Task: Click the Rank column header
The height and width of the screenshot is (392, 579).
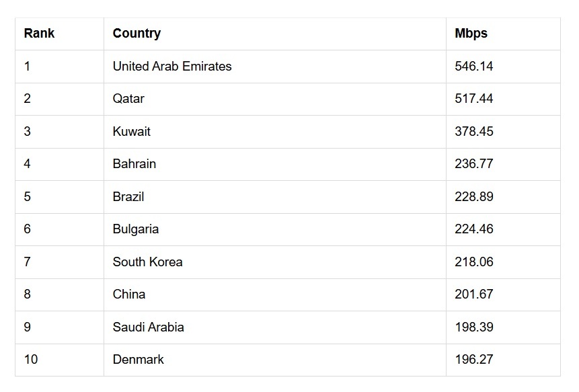Action: click(39, 33)
